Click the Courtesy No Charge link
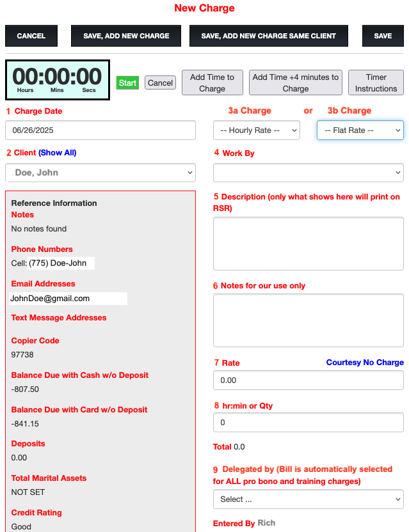Image resolution: width=409 pixels, height=532 pixels. click(365, 363)
